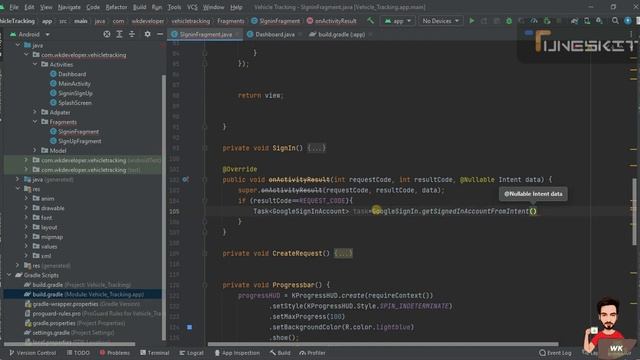Click the override gutter icon beside onActivityResult

[x=186, y=180]
